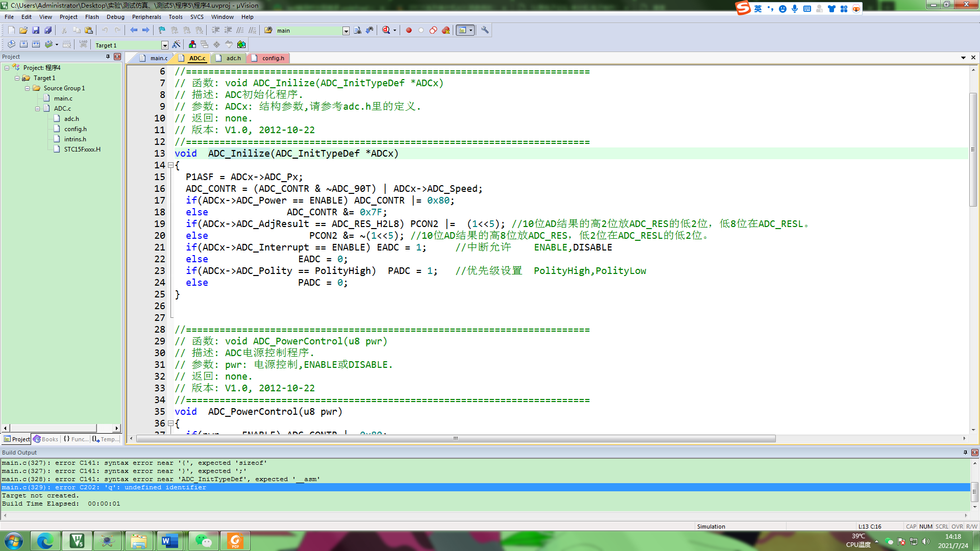Expand the window layout dropdown
Viewport: 980px width, 551px height.
pyautogui.click(x=471, y=31)
